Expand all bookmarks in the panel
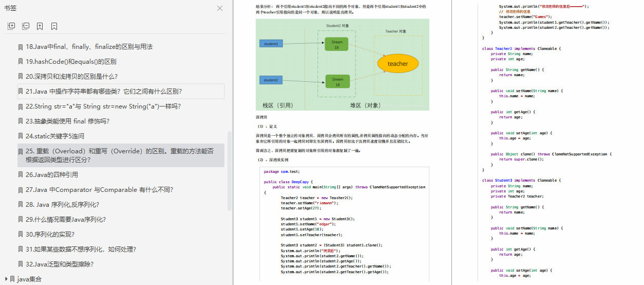644x285 pixels. pos(12,26)
